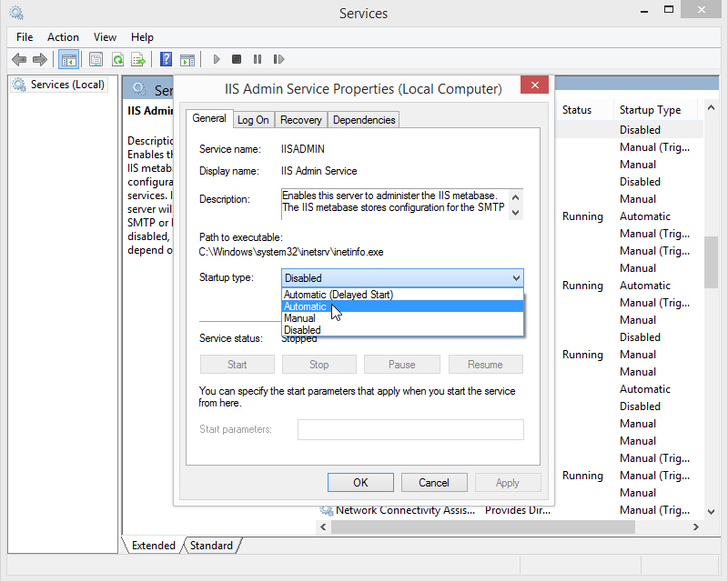Click the Stop Service square icon
728x582 pixels.
pyautogui.click(x=237, y=59)
